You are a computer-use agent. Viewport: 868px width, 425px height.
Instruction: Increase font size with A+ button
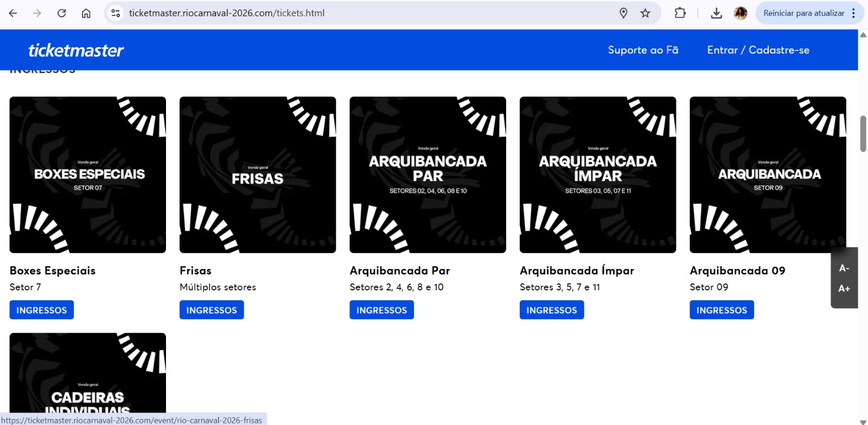844,289
